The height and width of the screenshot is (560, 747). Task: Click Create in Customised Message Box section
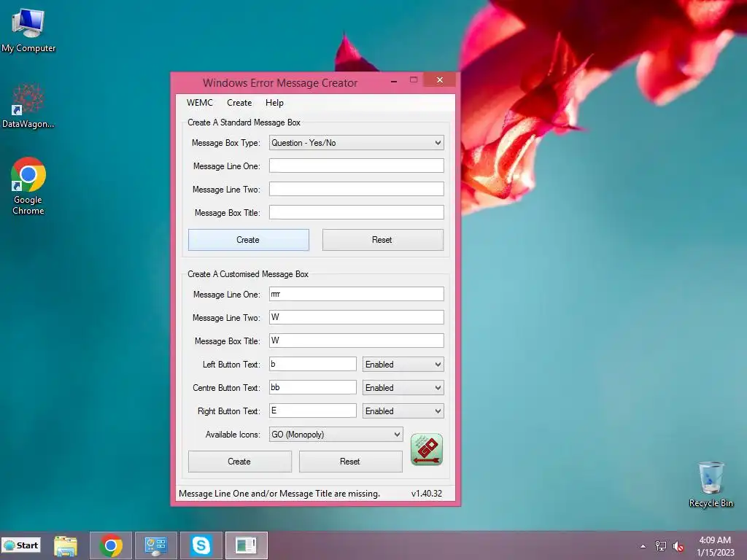(x=239, y=462)
